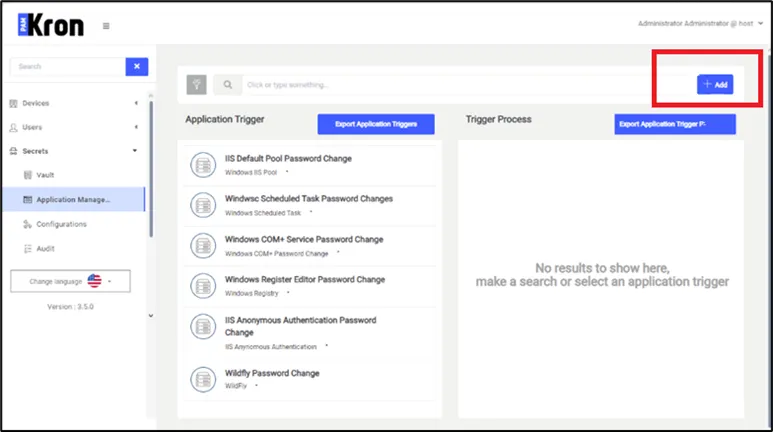The image size is (773, 432).
Task: Click the filter funnel button
Action: coord(196,84)
